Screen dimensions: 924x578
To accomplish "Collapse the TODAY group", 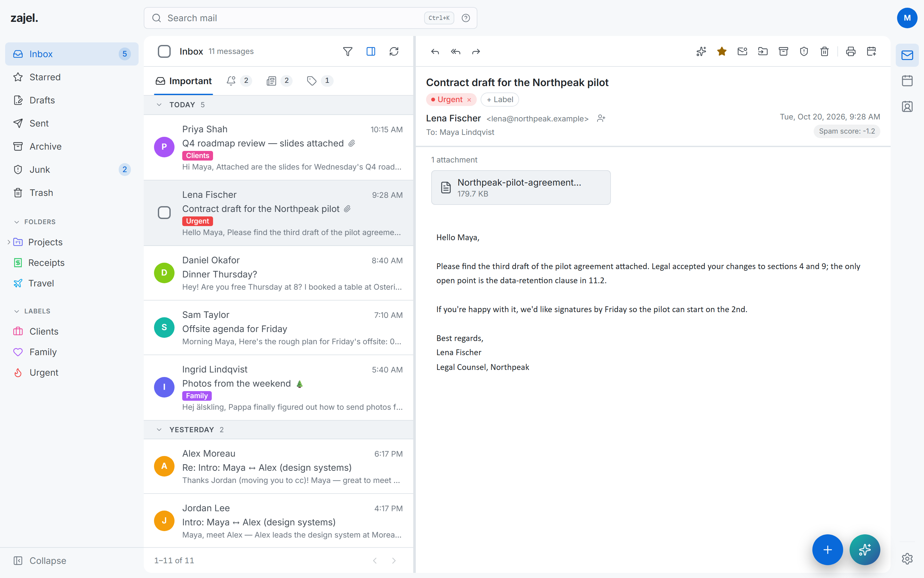I will point(159,105).
